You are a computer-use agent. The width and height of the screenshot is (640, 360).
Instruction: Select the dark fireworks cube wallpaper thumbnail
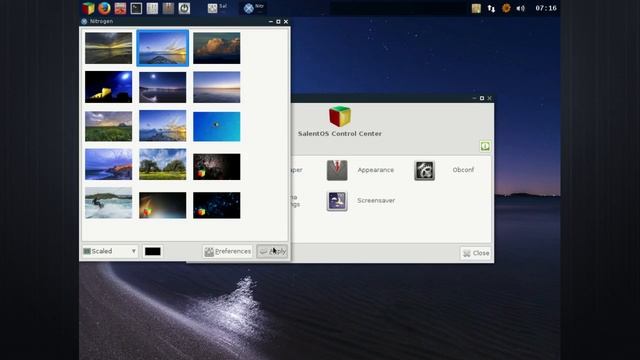[x=217, y=167]
